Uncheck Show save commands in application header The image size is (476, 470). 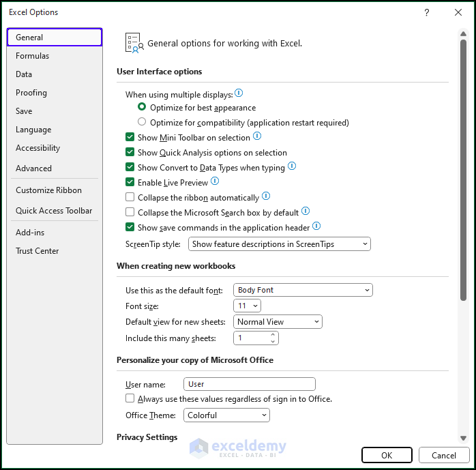(130, 227)
